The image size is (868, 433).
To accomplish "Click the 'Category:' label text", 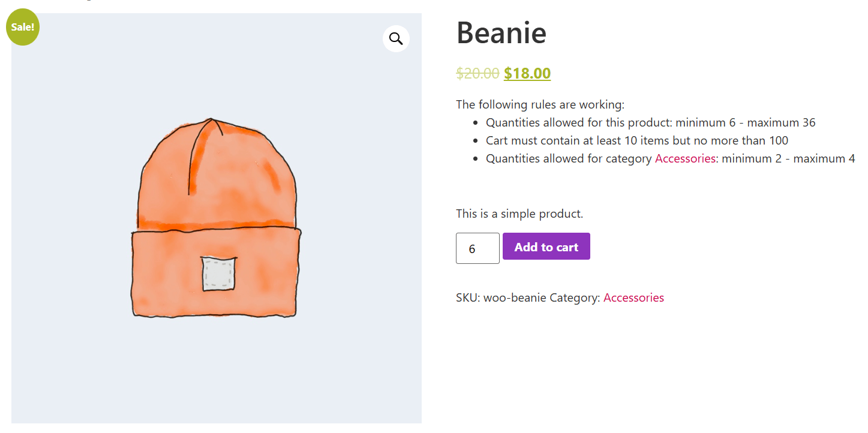I will [575, 298].
